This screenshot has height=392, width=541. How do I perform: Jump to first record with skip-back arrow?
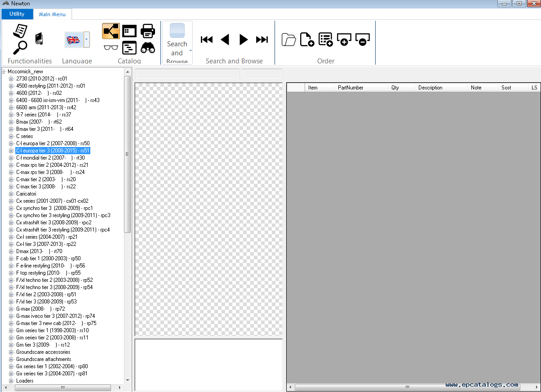pyautogui.click(x=207, y=40)
